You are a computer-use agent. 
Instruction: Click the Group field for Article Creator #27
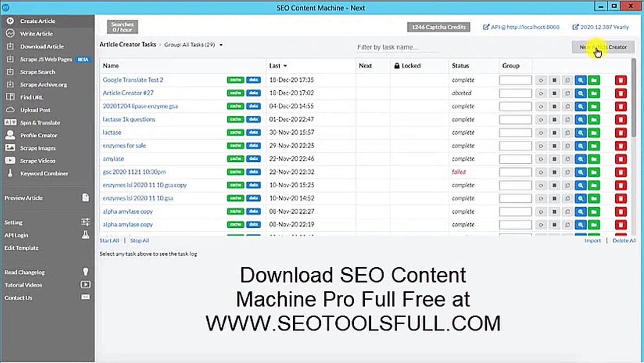[516, 93]
